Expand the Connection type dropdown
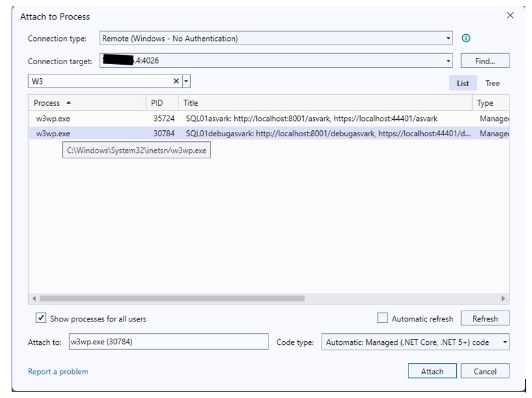 click(448, 39)
